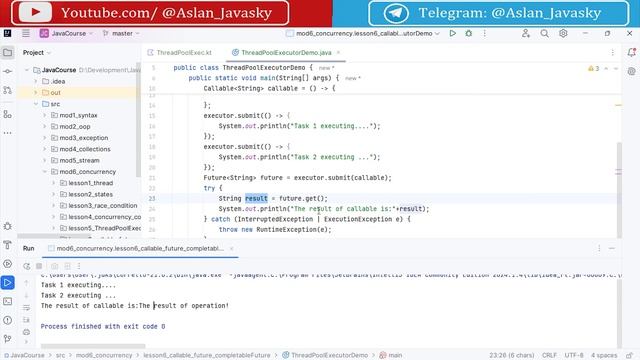
Task: Open the Notifications bell
Action: [631, 52]
